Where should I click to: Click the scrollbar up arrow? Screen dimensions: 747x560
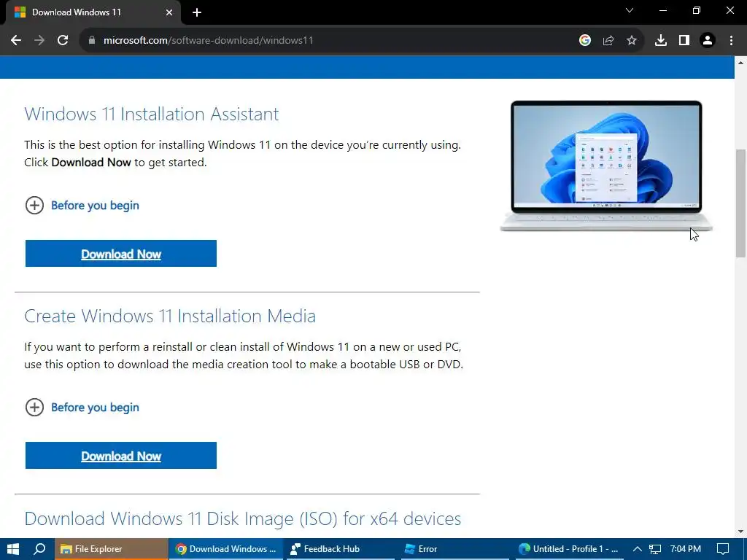coord(740,63)
